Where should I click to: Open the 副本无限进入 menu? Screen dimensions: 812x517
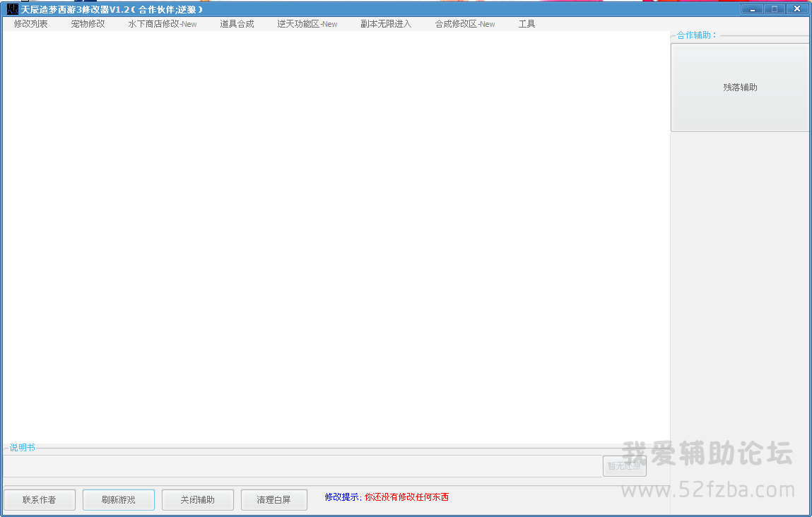pyautogui.click(x=385, y=24)
